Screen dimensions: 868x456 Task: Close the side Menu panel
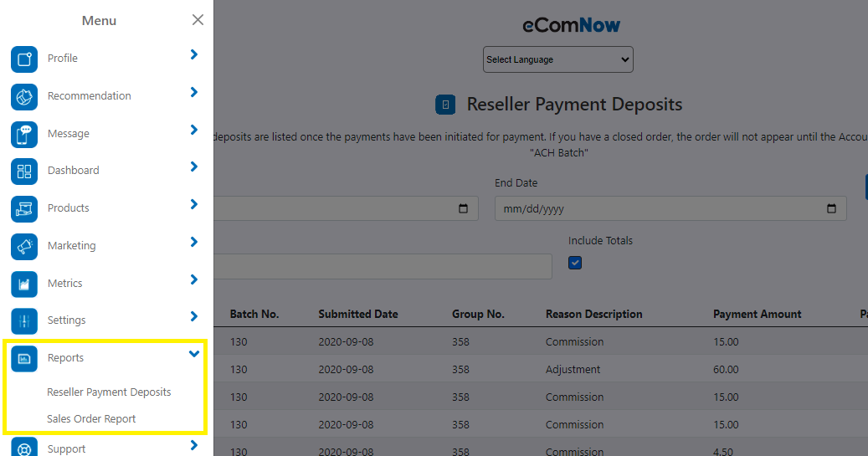pos(198,20)
